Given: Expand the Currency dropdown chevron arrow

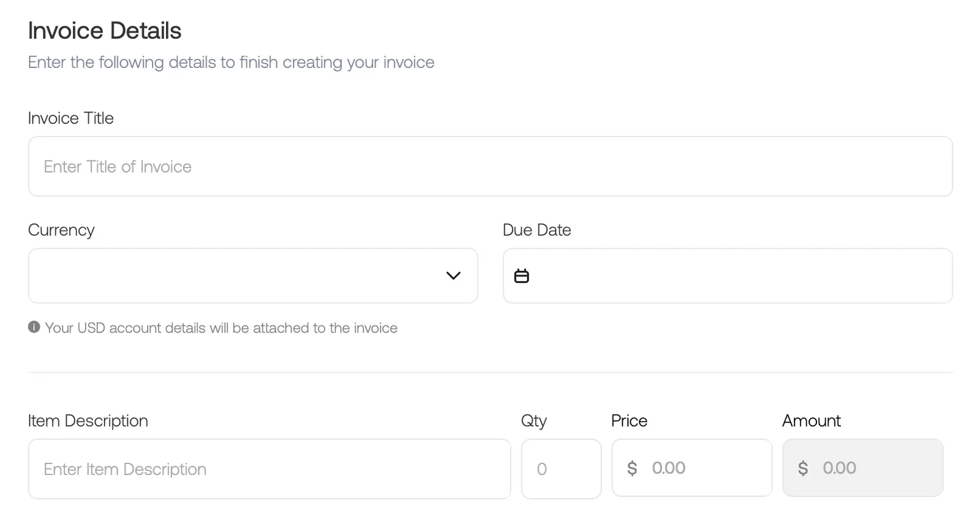Looking at the screenshot, I should tap(453, 275).
